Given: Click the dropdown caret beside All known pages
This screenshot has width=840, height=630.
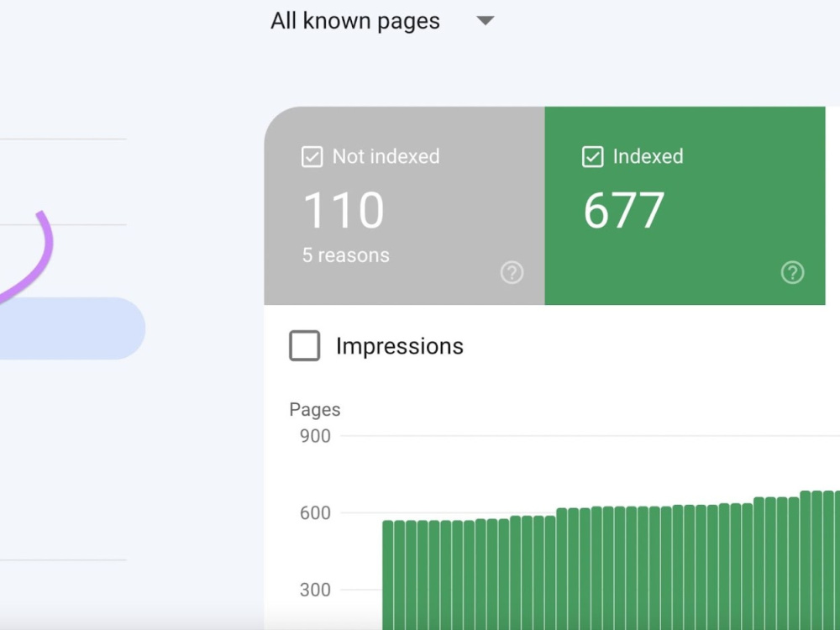Looking at the screenshot, I should [x=486, y=22].
